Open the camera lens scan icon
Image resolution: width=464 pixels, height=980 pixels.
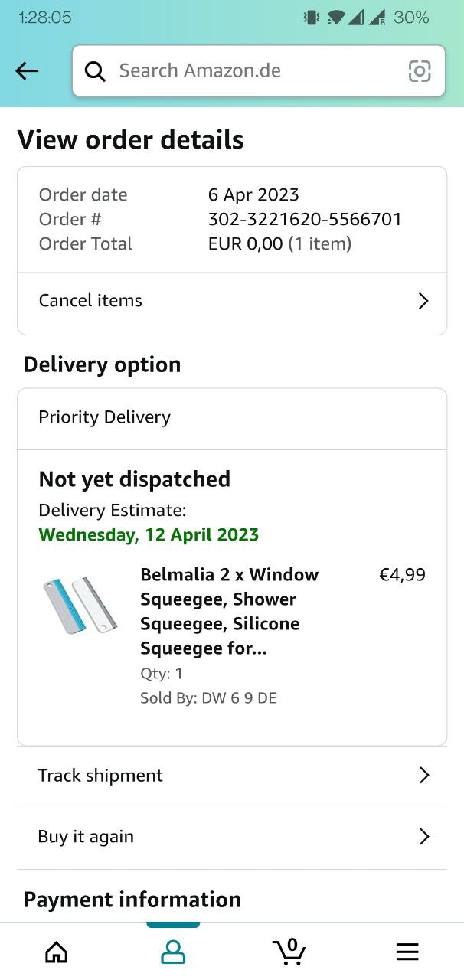click(x=420, y=71)
